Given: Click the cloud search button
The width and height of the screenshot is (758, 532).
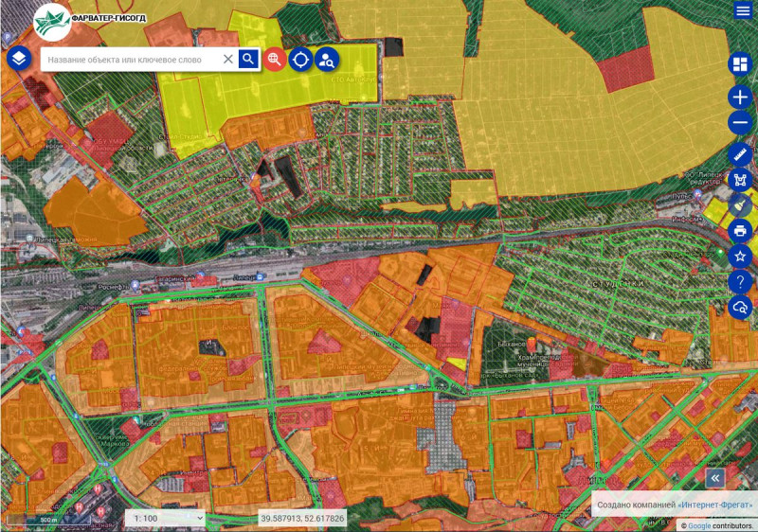Looking at the screenshot, I should tap(740, 308).
